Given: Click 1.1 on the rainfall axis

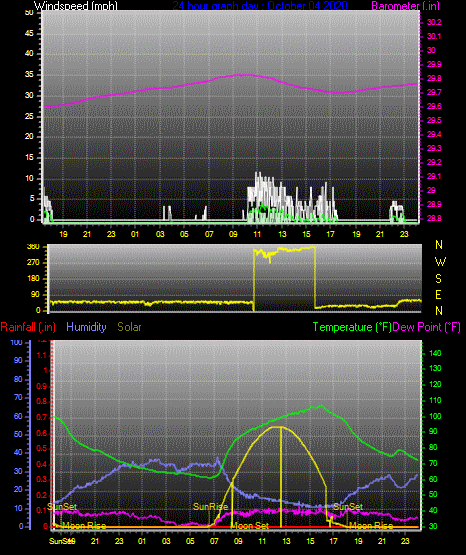Looking at the screenshot, I should [x=42, y=355].
